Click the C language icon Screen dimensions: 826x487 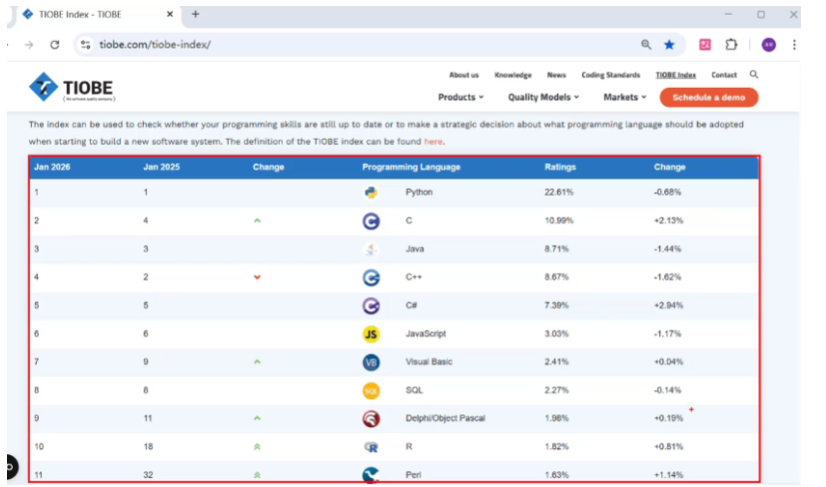[371, 221]
